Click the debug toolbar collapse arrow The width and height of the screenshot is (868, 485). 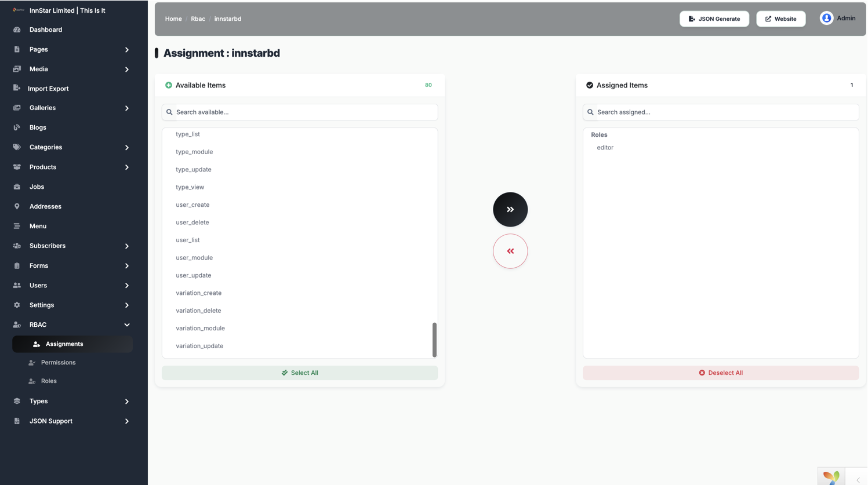point(858,480)
